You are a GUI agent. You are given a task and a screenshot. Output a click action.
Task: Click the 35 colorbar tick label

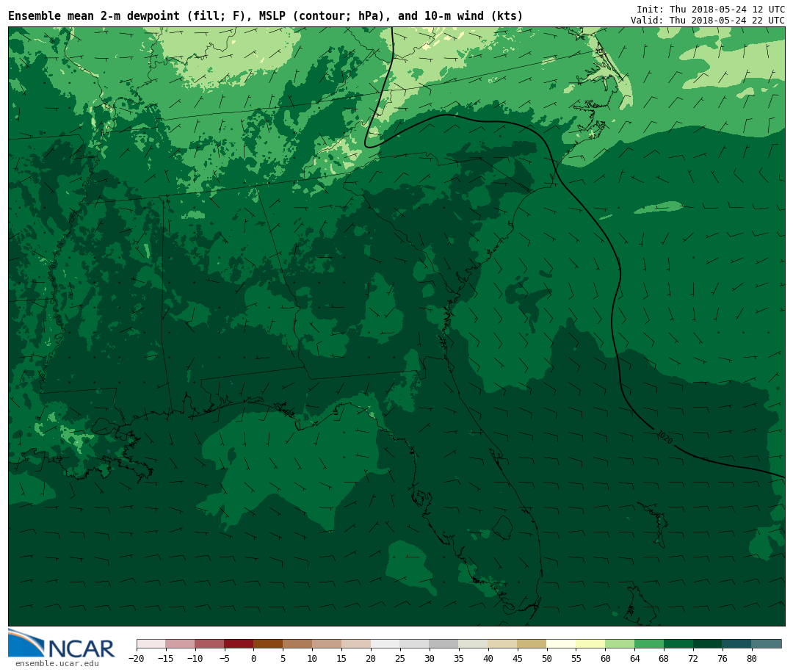(x=459, y=659)
